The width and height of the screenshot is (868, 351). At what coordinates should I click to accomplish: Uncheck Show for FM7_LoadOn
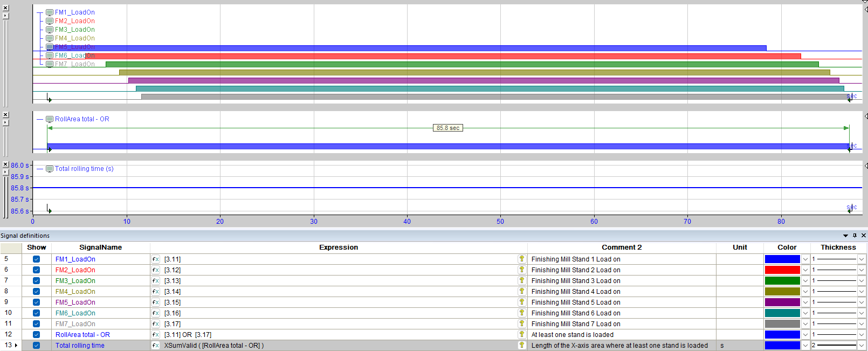(x=36, y=324)
